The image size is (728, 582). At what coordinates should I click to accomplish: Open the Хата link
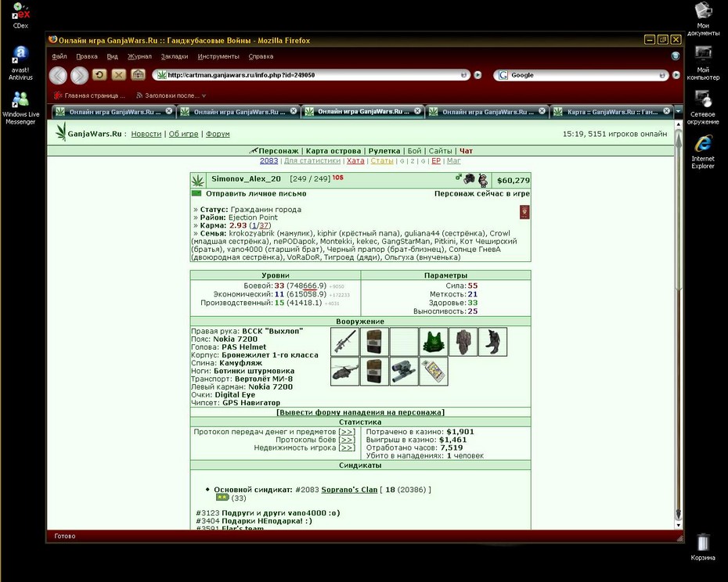355,160
